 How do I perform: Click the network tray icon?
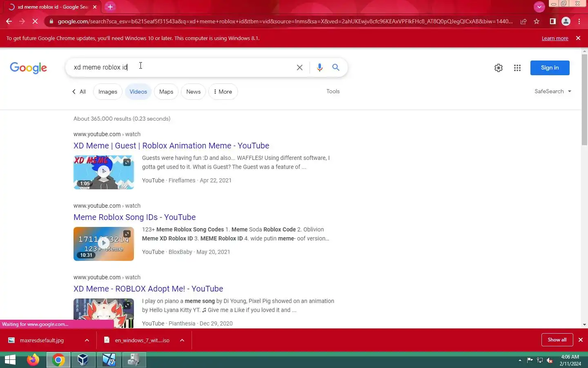(540, 360)
